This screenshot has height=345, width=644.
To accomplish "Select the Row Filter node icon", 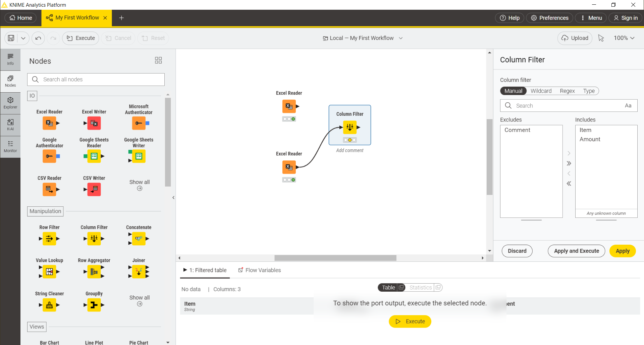I will 49,239.
